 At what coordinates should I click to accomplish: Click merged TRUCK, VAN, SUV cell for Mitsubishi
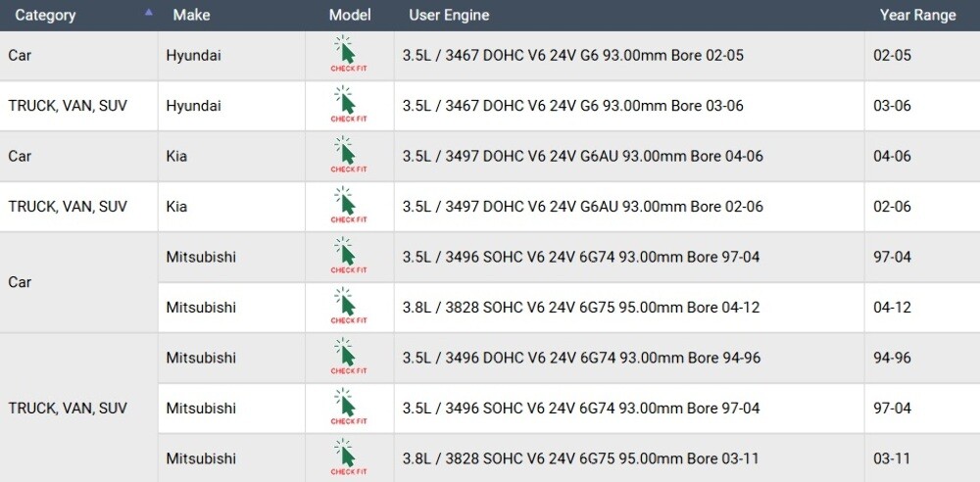click(78, 408)
